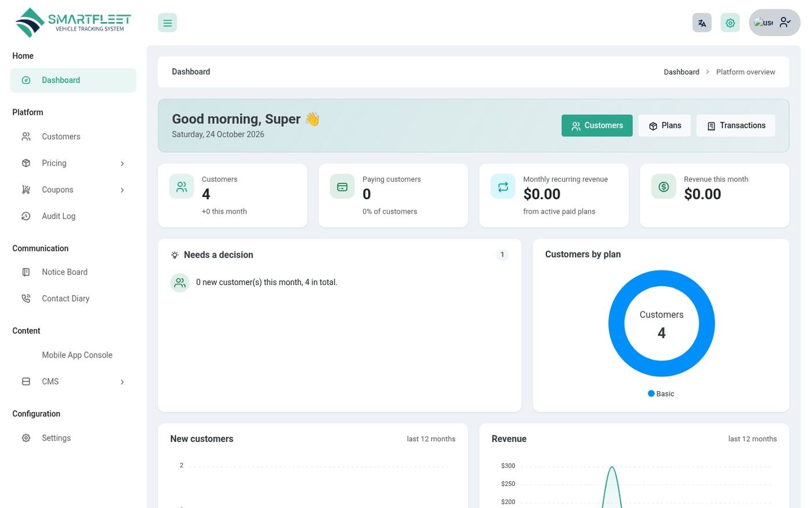The height and width of the screenshot is (508, 812).
Task: Click the Plans button
Action: tap(665, 125)
